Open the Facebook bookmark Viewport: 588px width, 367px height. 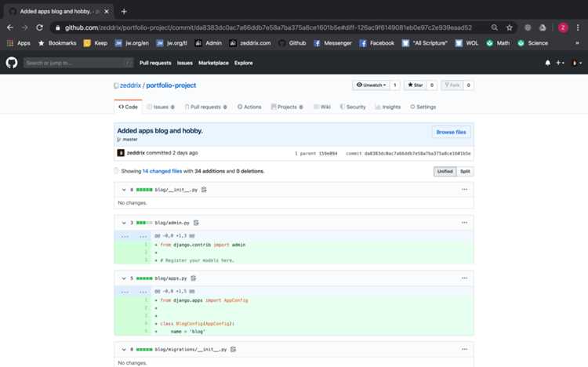(377, 43)
